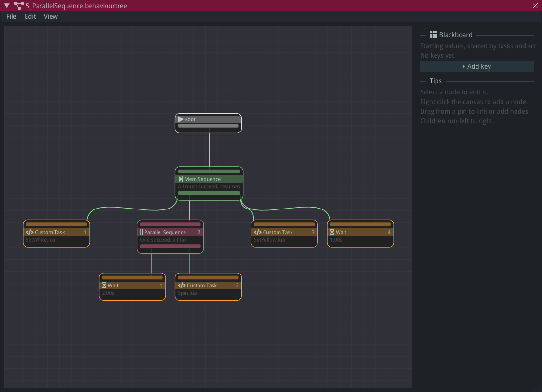
Task: Select the SetYellow.lua script text
Action: [270, 240]
